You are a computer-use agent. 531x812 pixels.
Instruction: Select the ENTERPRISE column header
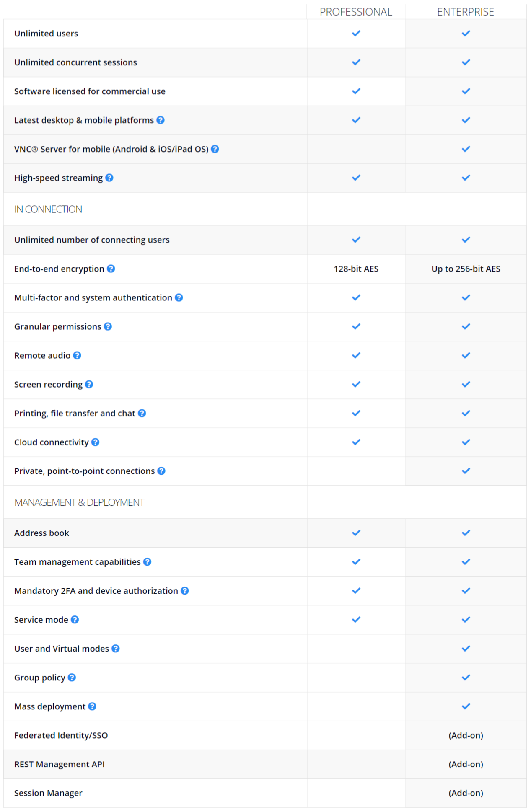pyautogui.click(x=466, y=12)
